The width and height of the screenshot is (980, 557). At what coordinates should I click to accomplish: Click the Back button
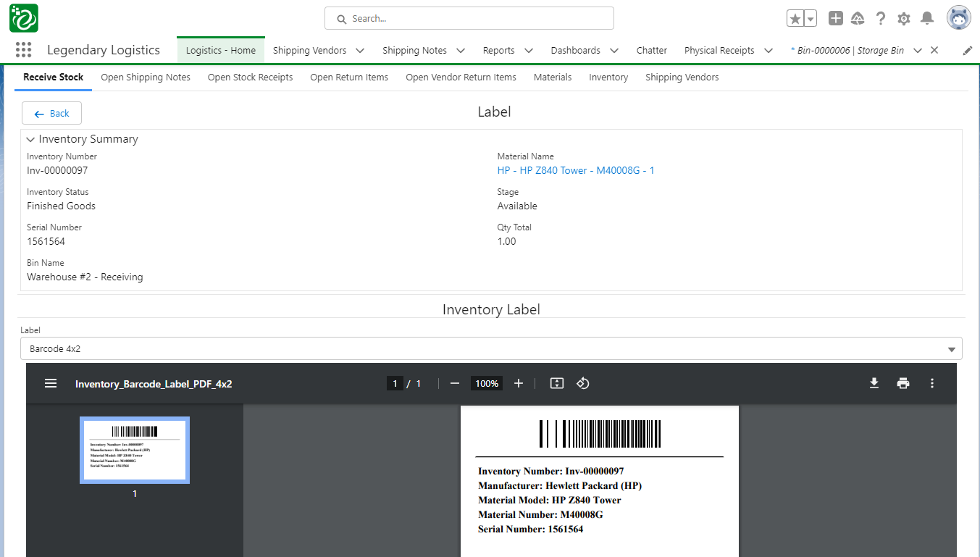(51, 113)
